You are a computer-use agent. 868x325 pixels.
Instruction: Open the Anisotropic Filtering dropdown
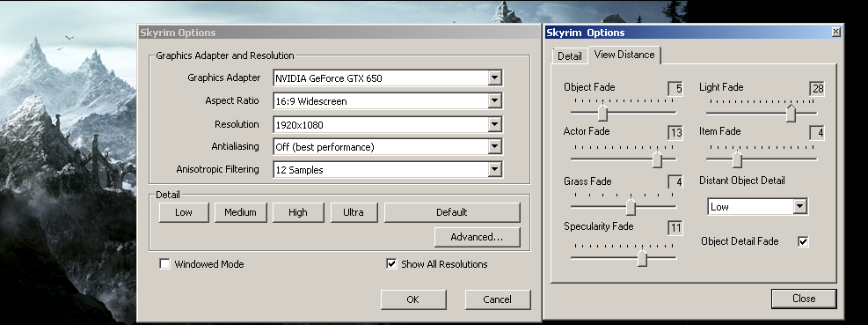(x=495, y=170)
